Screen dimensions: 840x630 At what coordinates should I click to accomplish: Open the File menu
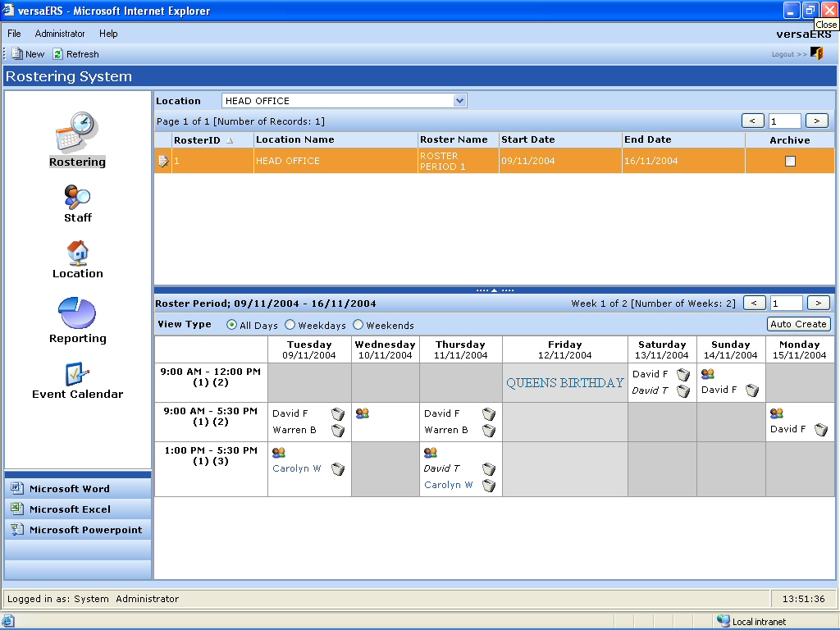(x=14, y=33)
